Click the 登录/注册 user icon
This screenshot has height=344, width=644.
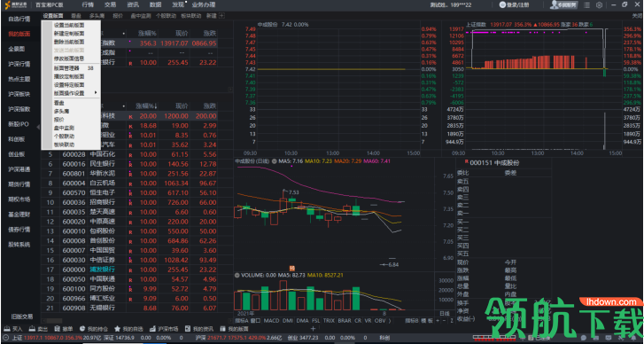coord(503,5)
